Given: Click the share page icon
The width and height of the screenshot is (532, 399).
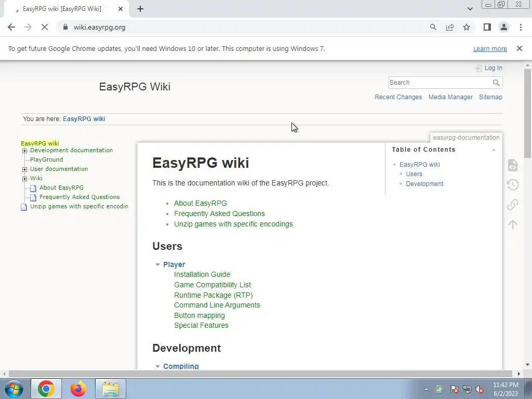Looking at the screenshot, I should 450,27.
